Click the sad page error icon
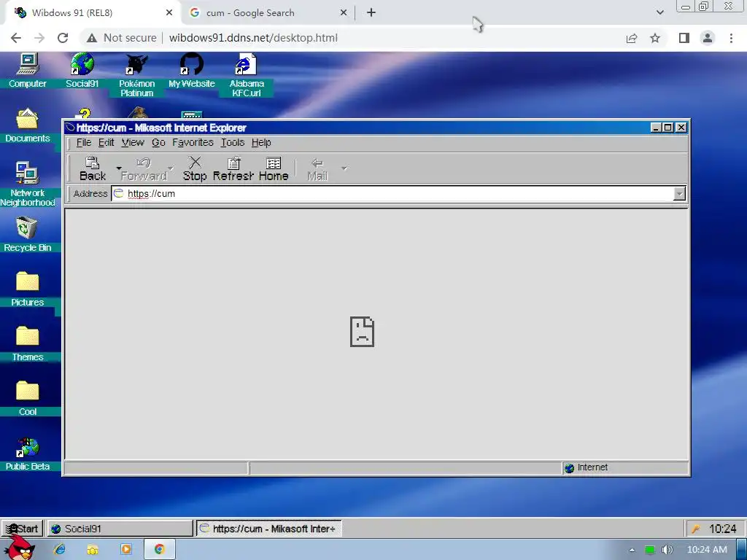Viewport: 747px width, 560px height. tap(362, 332)
